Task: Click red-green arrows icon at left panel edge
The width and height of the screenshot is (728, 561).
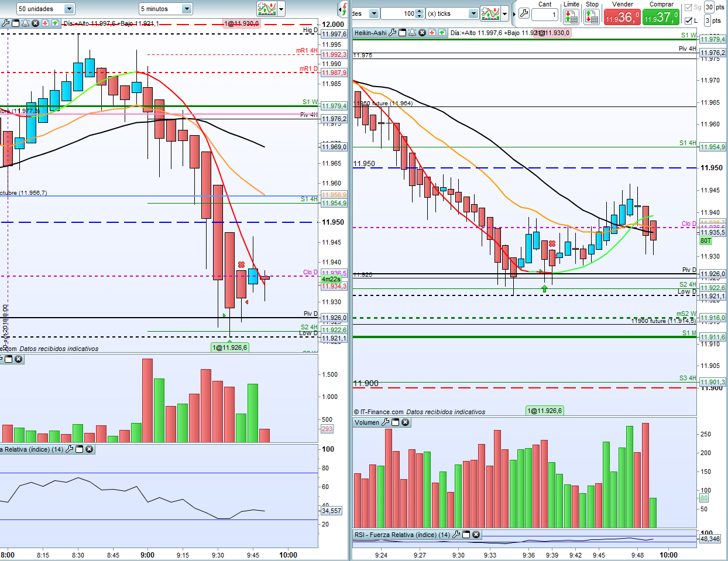Action: tap(344, 9)
